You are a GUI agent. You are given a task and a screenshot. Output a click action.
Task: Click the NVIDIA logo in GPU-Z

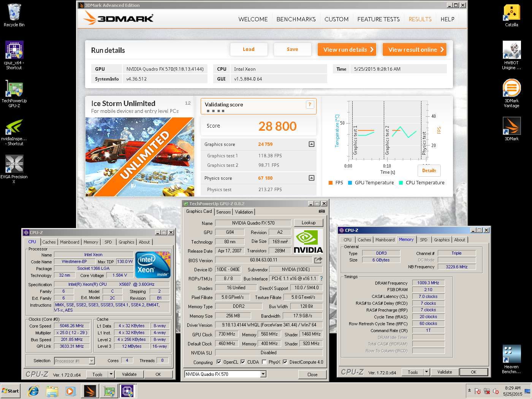(309, 242)
